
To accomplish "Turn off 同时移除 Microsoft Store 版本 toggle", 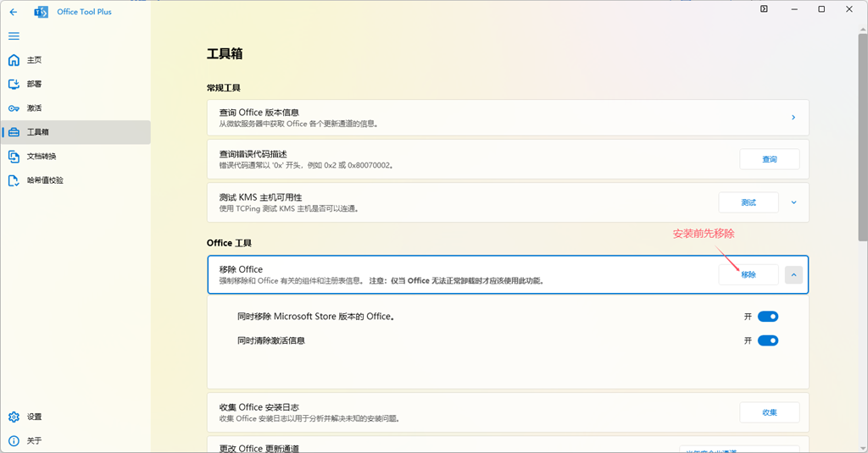I will (x=768, y=317).
